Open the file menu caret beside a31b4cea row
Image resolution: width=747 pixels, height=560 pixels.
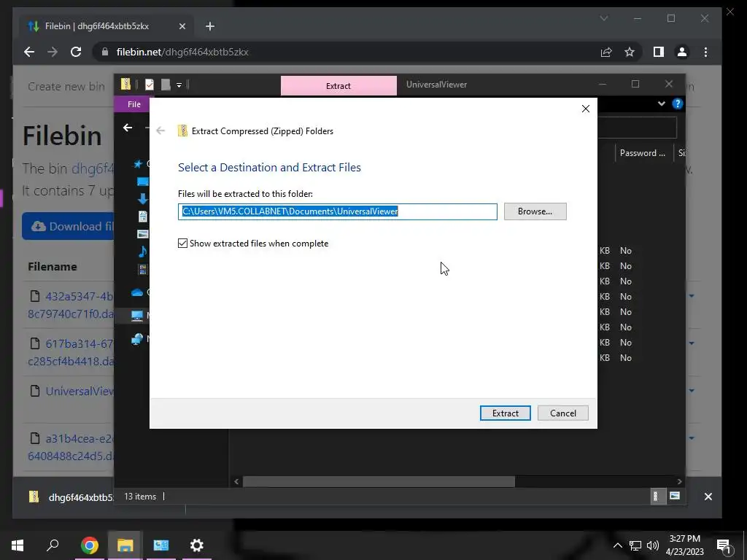(x=692, y=437)
